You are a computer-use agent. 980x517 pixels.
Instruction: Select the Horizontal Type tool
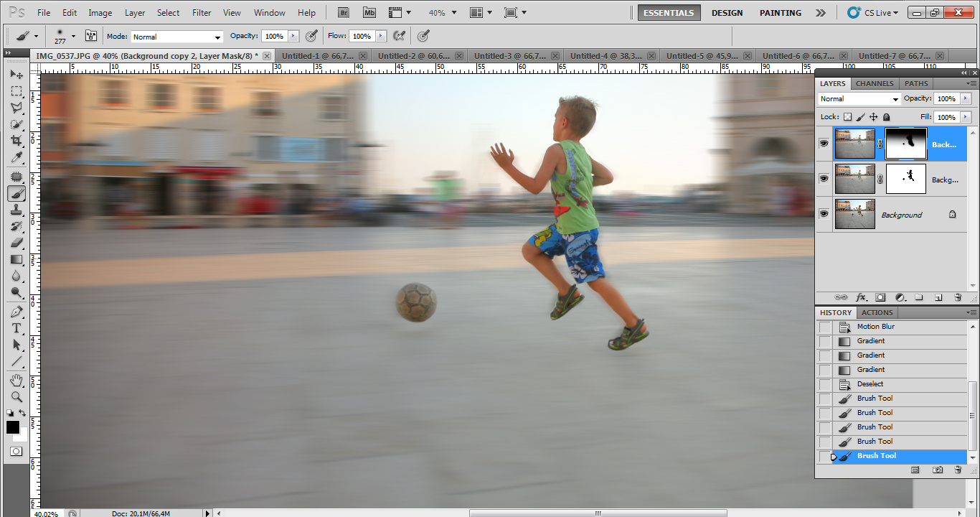click(x=16, y=328)
